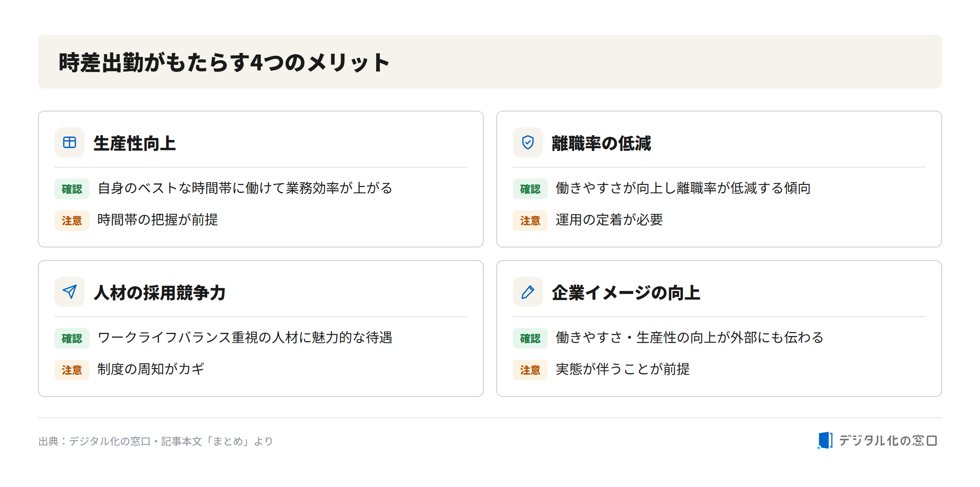Screen dimensions: 980x487
Task: Select the text 時間帯の把握が前提
Action: pyautogui.click(x=158, y=220)
